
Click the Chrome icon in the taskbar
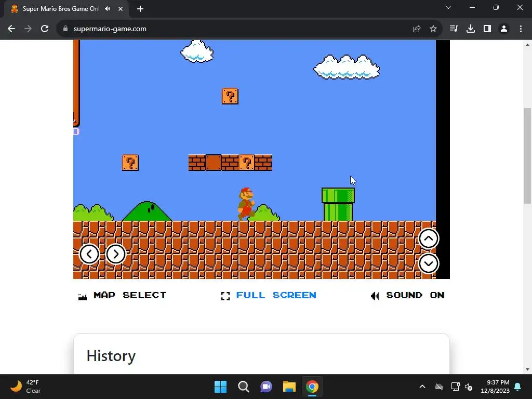click(312, 387)
